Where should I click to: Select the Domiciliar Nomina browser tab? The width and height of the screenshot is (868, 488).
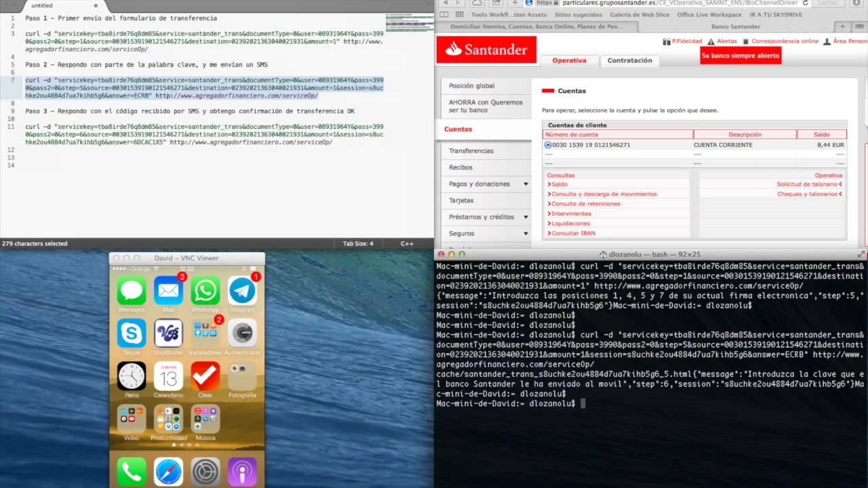[x=537, y=26]
